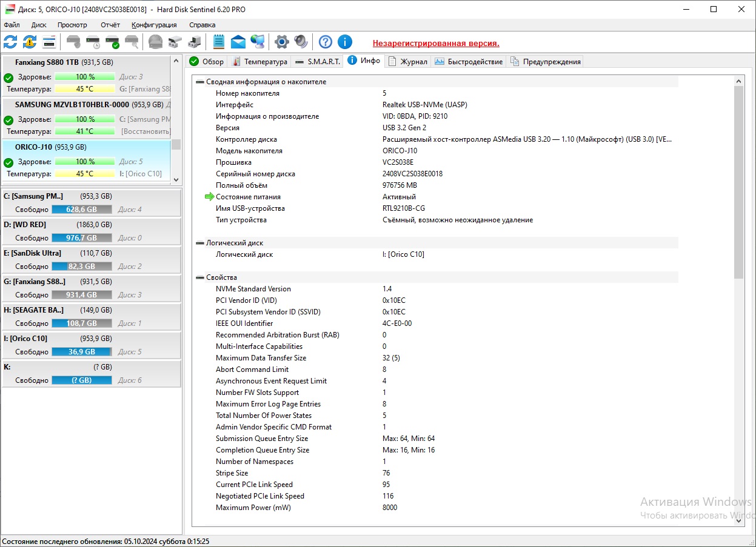Click the C: free space bar 628,6 GB
Screen dimensions: 756x547
[x=82, y=210]
